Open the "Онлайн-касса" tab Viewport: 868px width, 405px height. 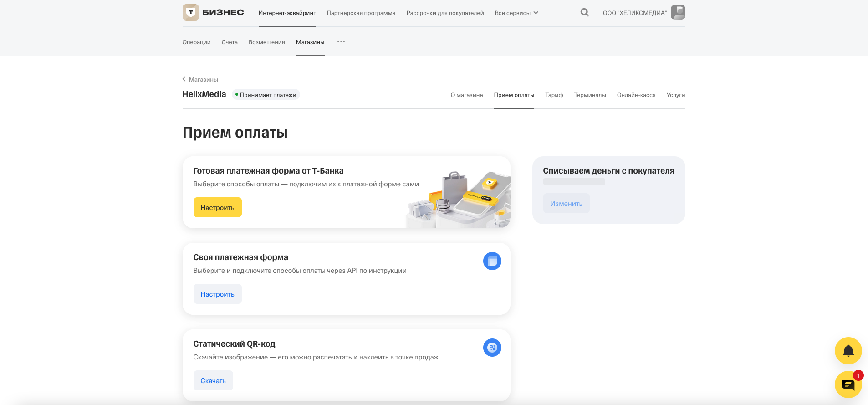(x=636, y=95)
